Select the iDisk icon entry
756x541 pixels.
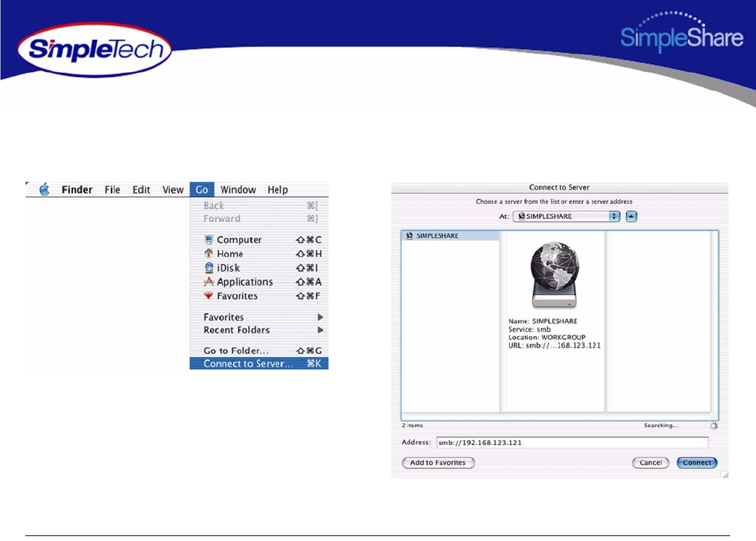[x=208, y=268]
